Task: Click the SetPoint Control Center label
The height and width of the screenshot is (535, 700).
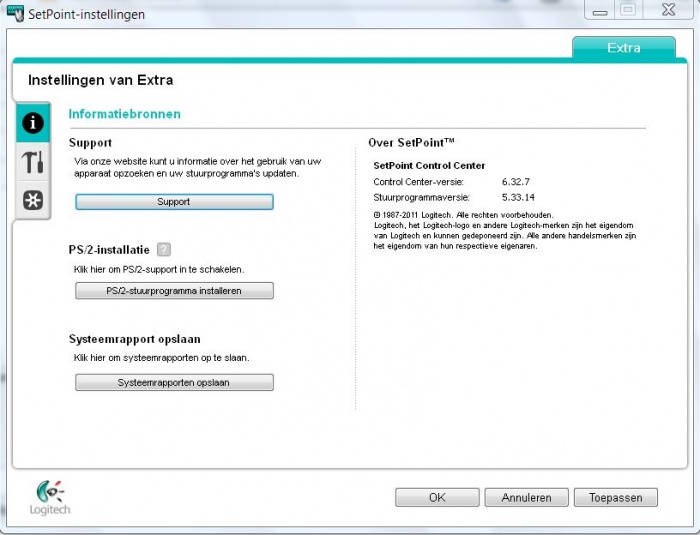Action: tap(429, 166)
